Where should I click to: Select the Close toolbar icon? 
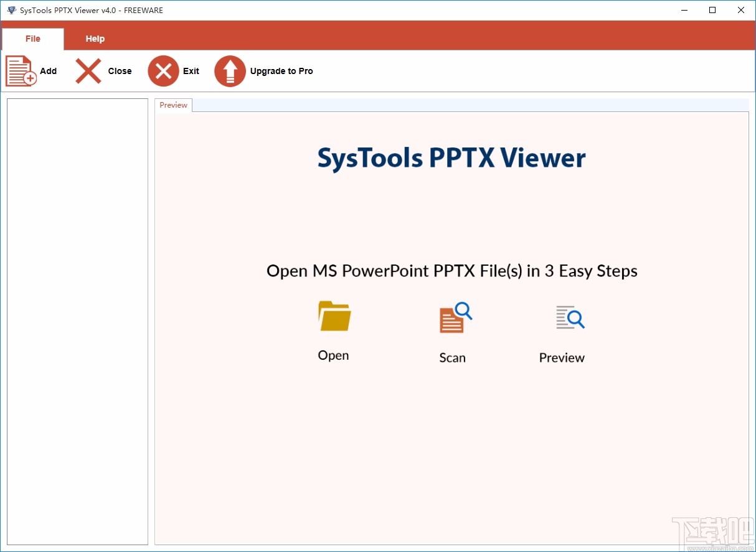(x=87, y=70)
